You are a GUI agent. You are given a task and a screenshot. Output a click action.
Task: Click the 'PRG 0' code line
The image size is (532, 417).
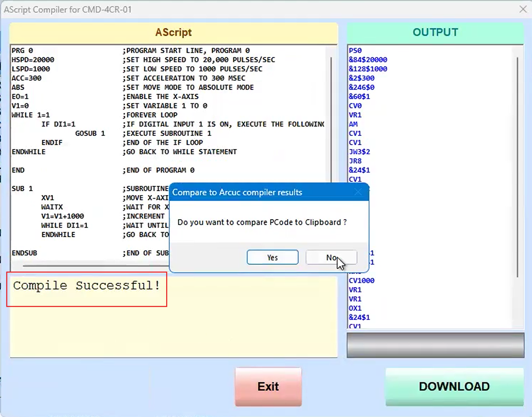pyautogui.click(x=22, y=51)
